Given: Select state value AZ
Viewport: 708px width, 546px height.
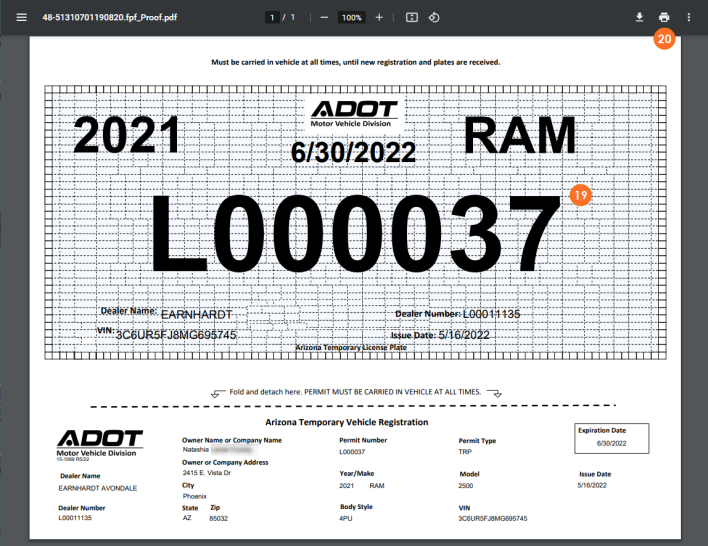Looking at the screenshot, I should [x=187, y=518].
